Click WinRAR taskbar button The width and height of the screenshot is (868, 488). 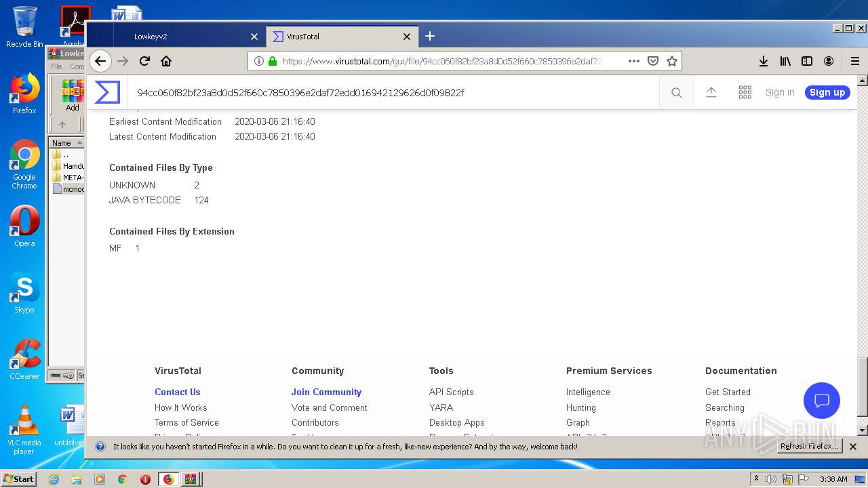pos(191,479)
